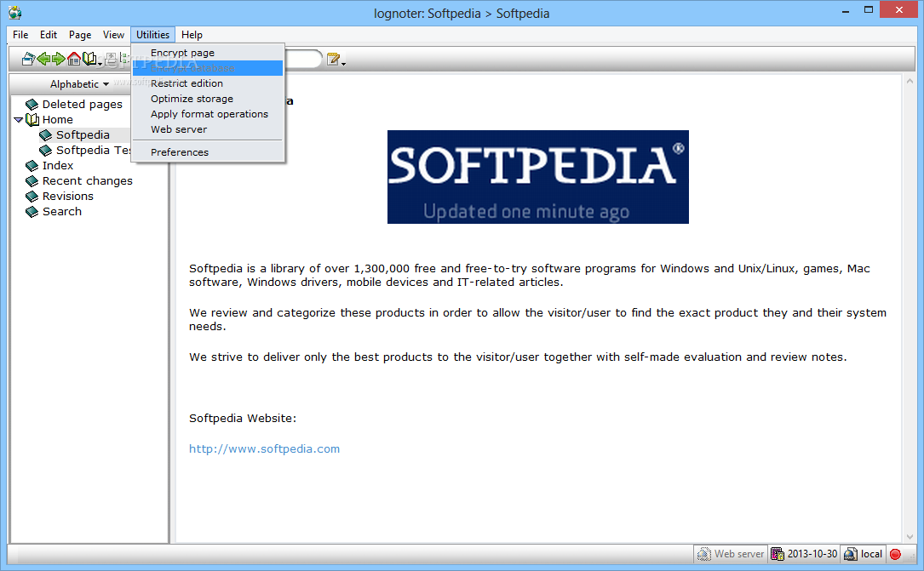This screenshot has height=571, width=924.
Task: Maximize the lognoter window
Action: pos(869,9)
